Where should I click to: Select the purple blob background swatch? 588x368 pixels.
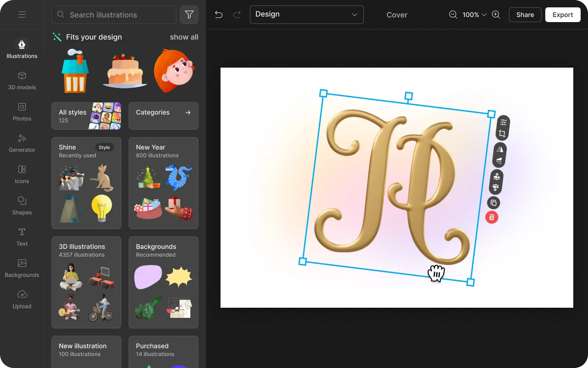[x=148, y=276]
